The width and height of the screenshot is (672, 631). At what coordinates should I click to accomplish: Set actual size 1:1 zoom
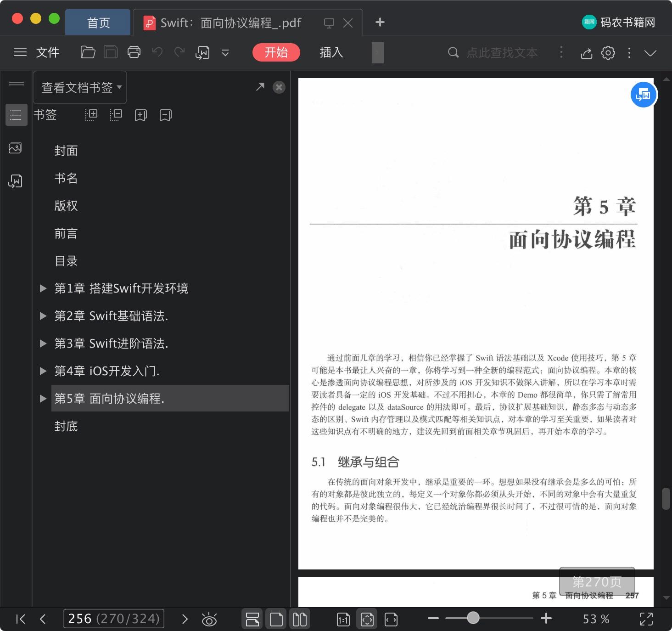tap(343, 620)
